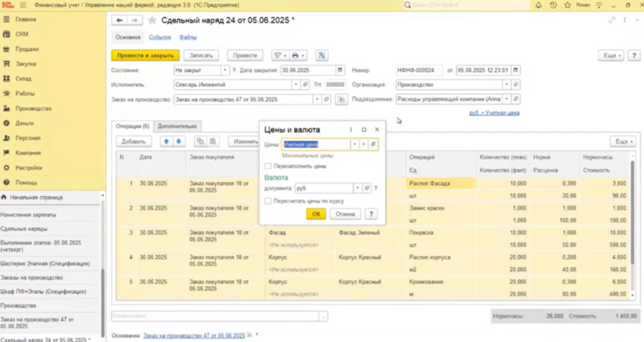
Task: Mark the document as favorite with star
Action: [x=152, y=20]
